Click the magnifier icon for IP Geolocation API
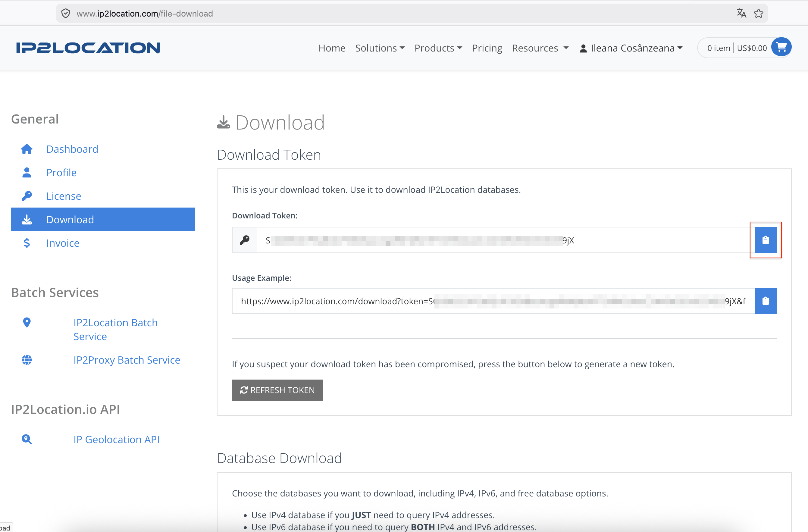 pyautogui.click(x=27, y=439)
